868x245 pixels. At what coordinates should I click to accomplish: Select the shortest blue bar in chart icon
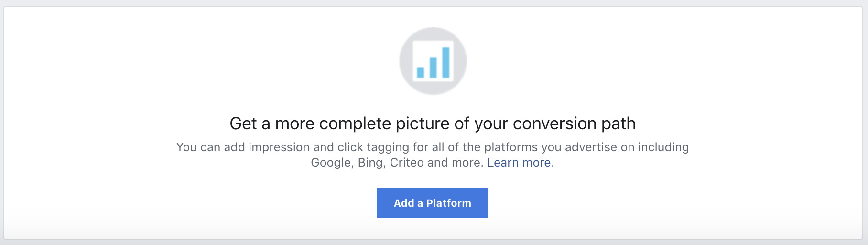[x=421, y=73]
